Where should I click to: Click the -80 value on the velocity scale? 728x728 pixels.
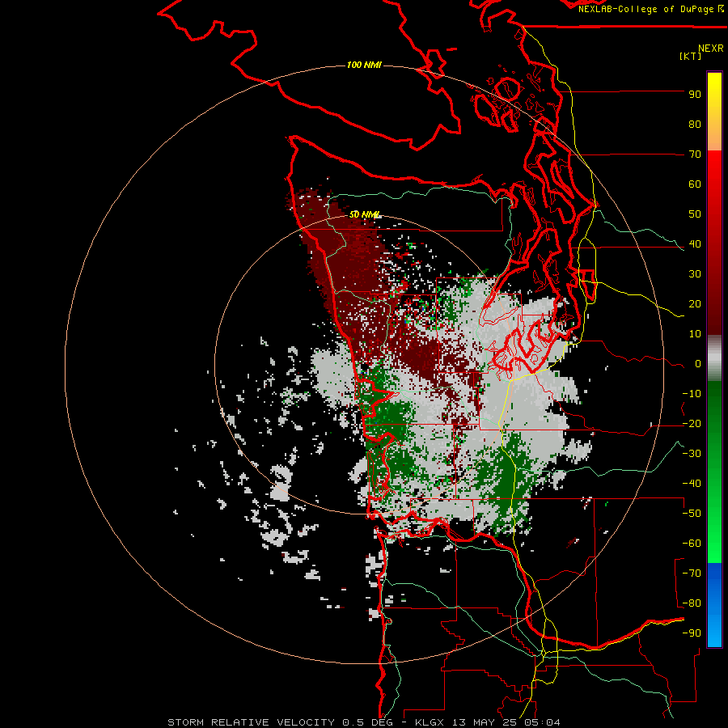click(692, 603)
